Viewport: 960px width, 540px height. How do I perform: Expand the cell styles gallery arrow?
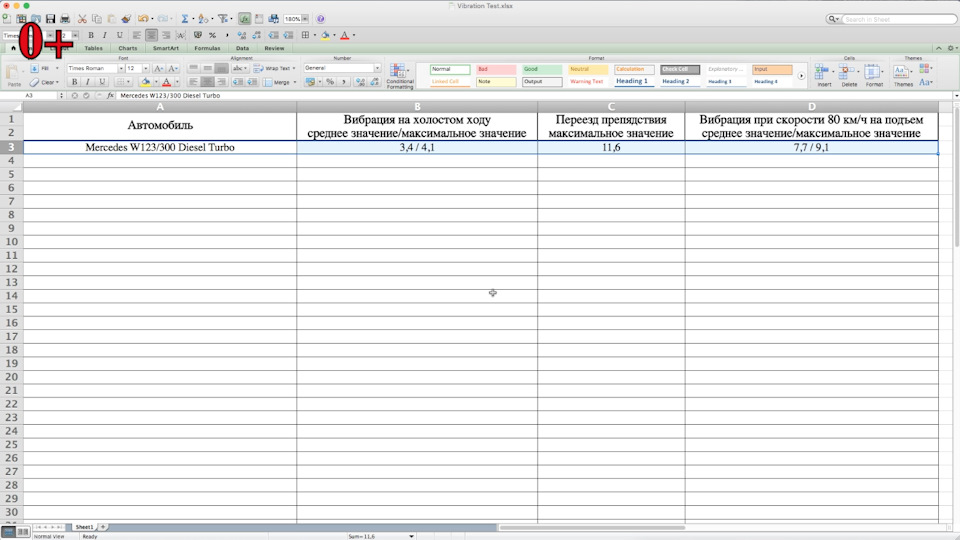(x=801, y=76)
